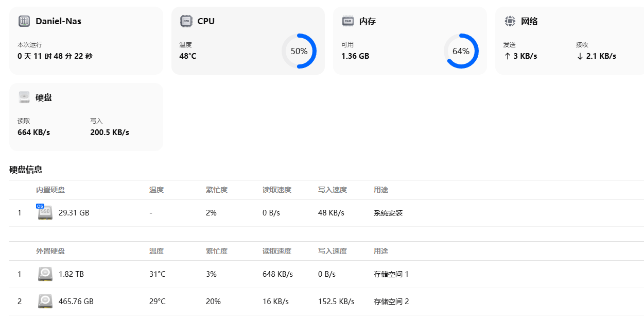Click the CPU temperature 48°C value

[x=187, y=56]
